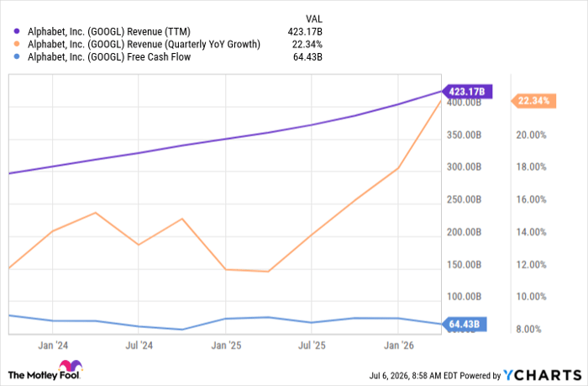Click the Jan '25 x-axis label
The image size is (588, 386).
coord(226,346)
